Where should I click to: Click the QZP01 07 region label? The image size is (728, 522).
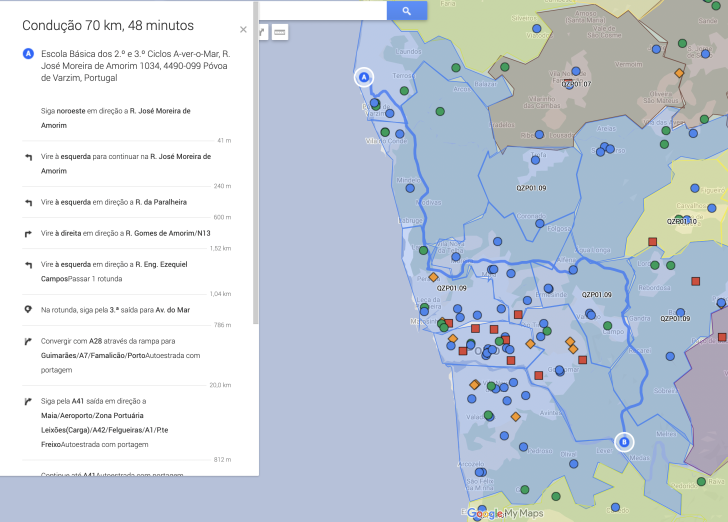tap(576, 84)
